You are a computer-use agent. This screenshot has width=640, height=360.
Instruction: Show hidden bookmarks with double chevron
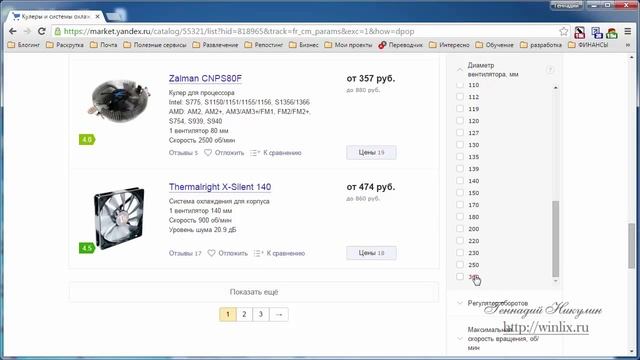click(628, 45)
